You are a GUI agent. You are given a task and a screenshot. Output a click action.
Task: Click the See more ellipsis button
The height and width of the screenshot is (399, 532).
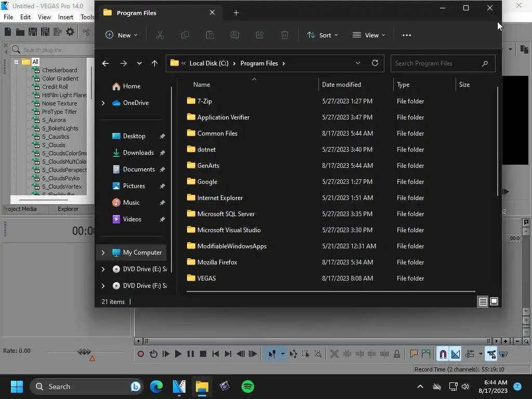click(406, 35)
